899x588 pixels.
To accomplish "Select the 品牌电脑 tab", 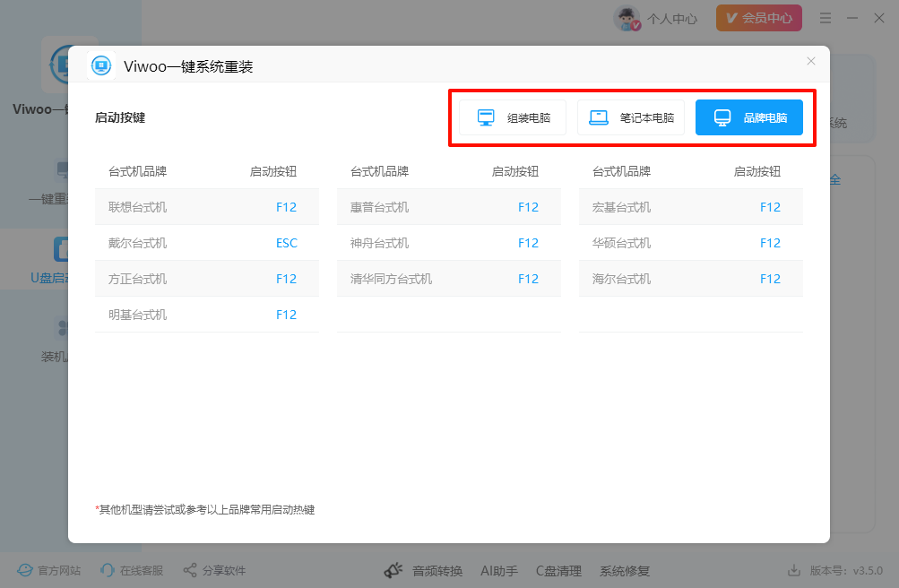I will pos(748,117).
